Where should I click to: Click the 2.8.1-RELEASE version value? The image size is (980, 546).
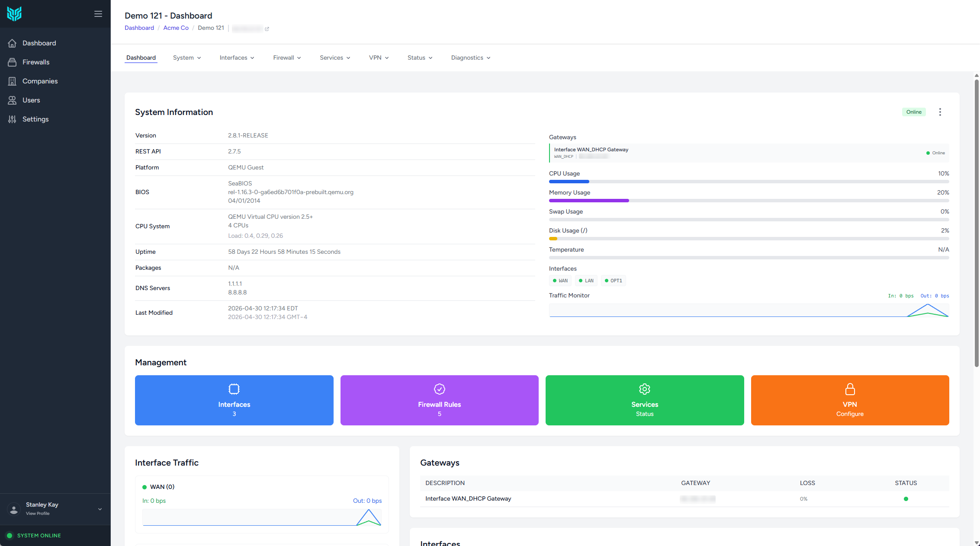click(x=248, y=136)
